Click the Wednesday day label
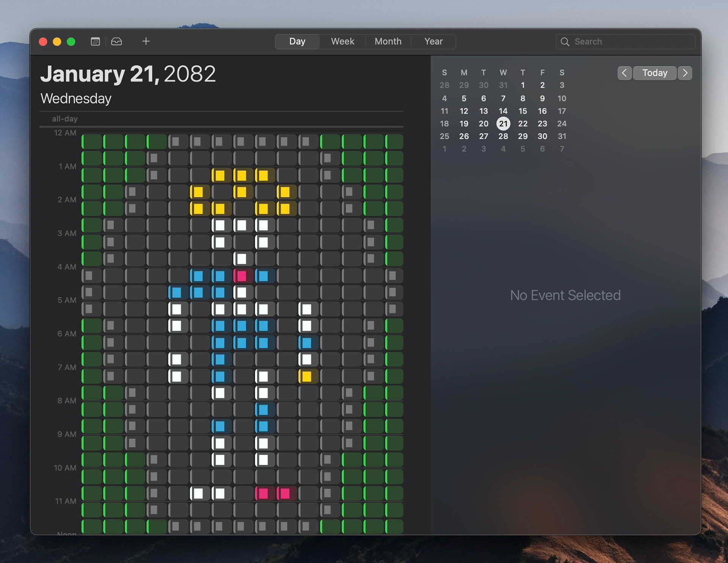Screen dimensions: 728x563 point(76,99)
